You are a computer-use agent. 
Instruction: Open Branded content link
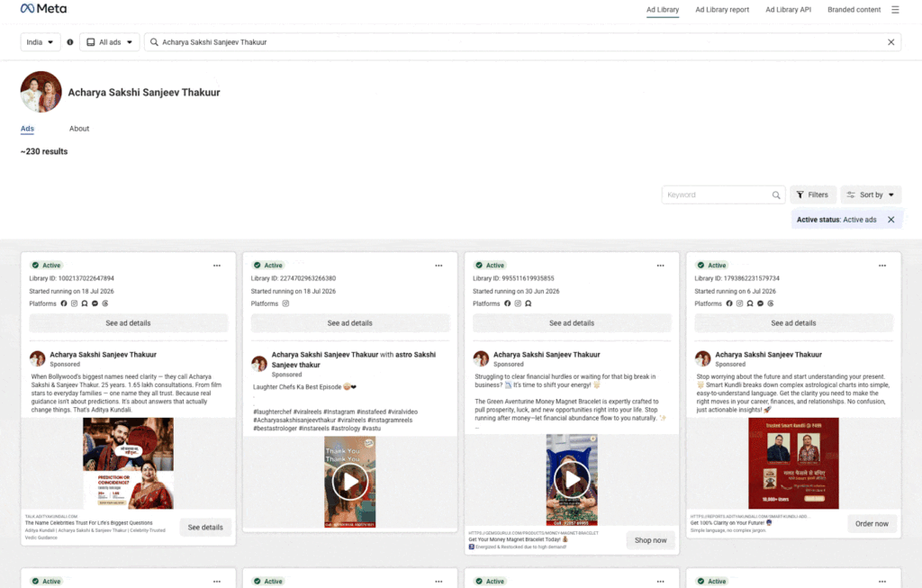tap(854, 9)
